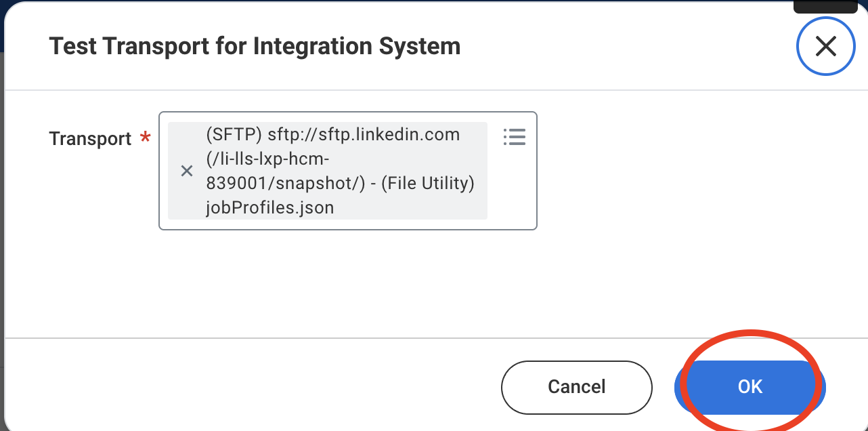Cancel the transport test
Screen dimensions: 868x431
point(576,387)
